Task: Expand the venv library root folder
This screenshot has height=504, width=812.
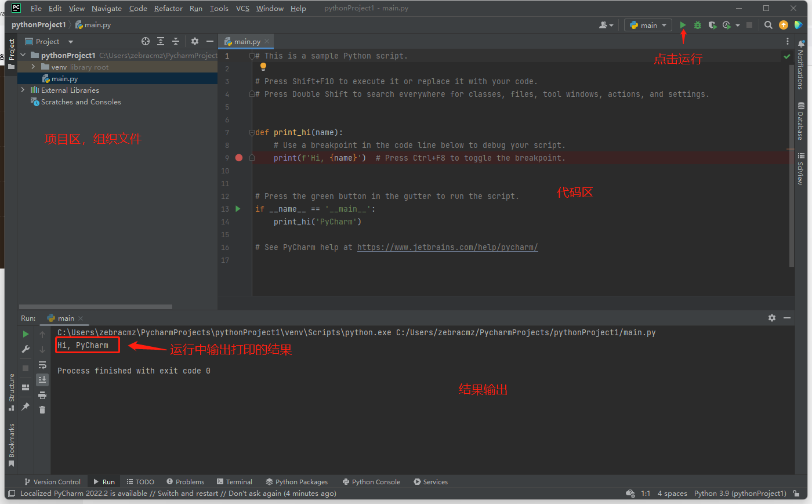Action: pyautogui.click(x=33, y=67)
